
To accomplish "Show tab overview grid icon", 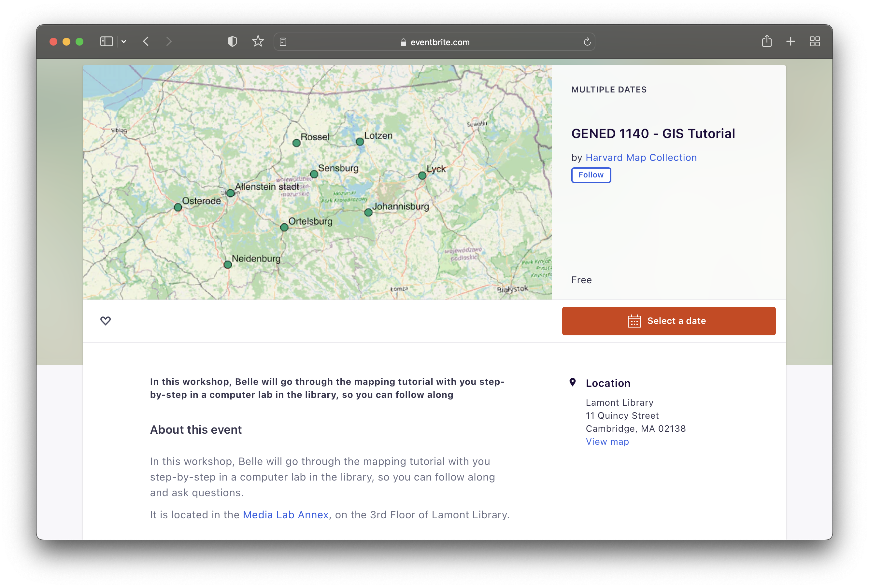I will 815,41.
